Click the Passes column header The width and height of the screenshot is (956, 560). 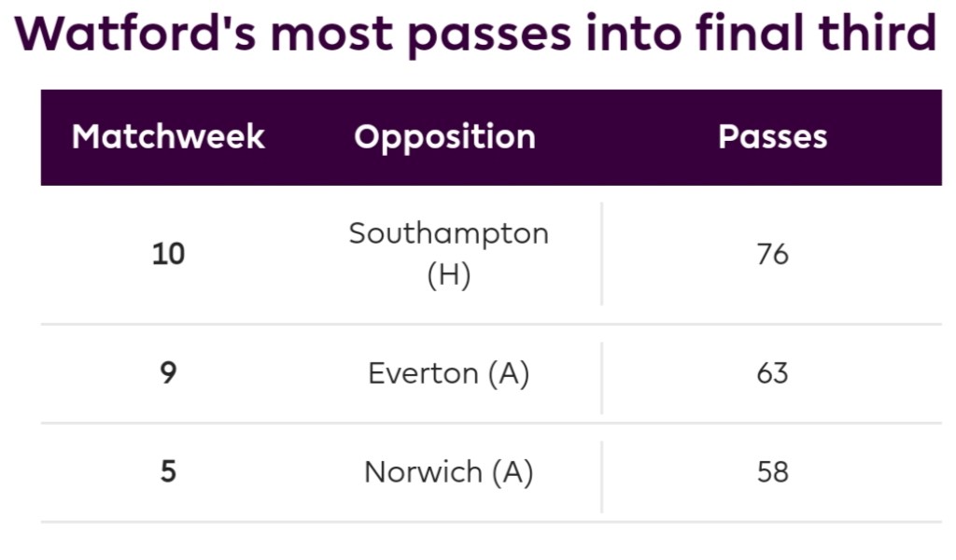[772, 137]
